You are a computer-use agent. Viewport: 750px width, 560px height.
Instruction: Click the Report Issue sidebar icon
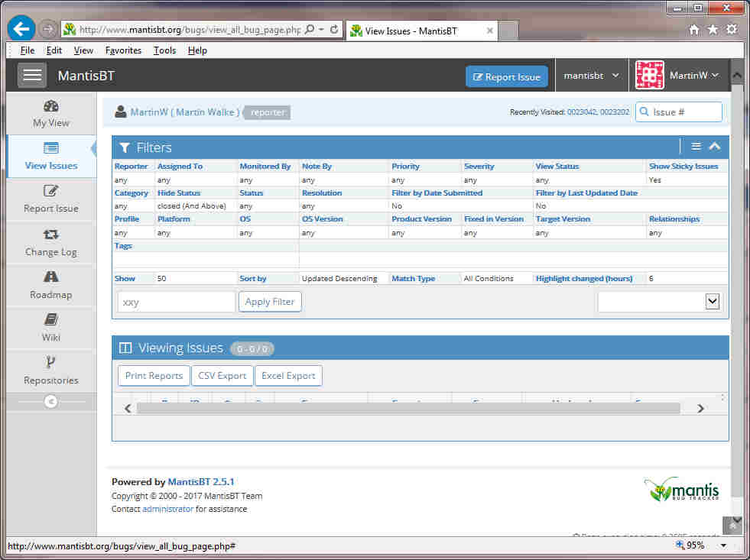tap(51, 192)
